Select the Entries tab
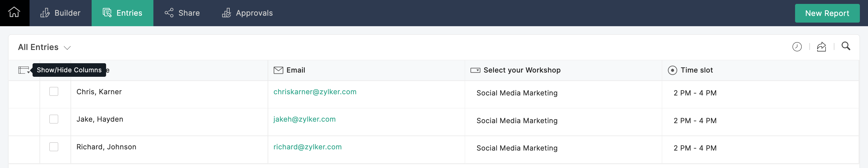The width and height of the screenshot is (868, 168). [x=122, y=13]
